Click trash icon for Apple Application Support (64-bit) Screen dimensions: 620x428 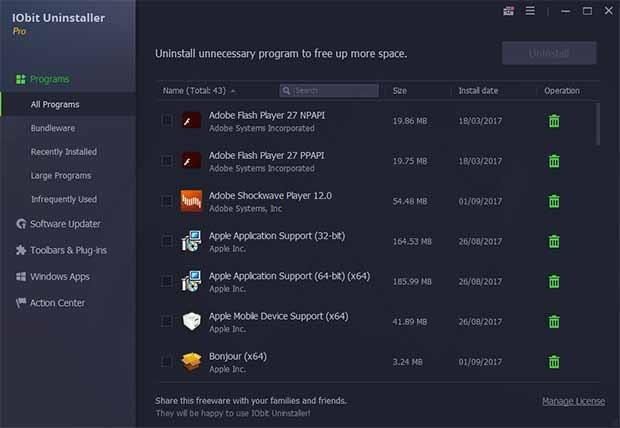pos(554,281)
